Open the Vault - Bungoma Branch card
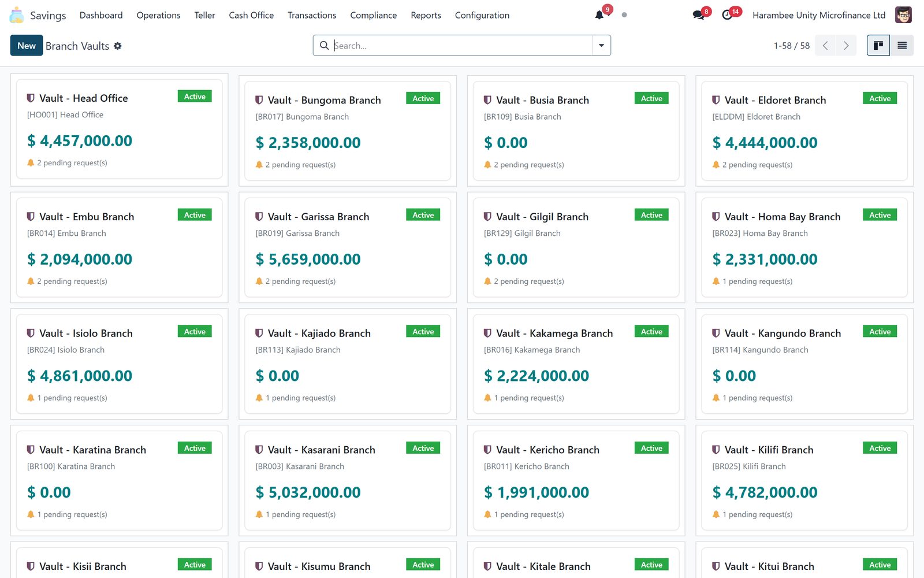The width and height of the screenshot is (924, 578). tap(348, 131)
